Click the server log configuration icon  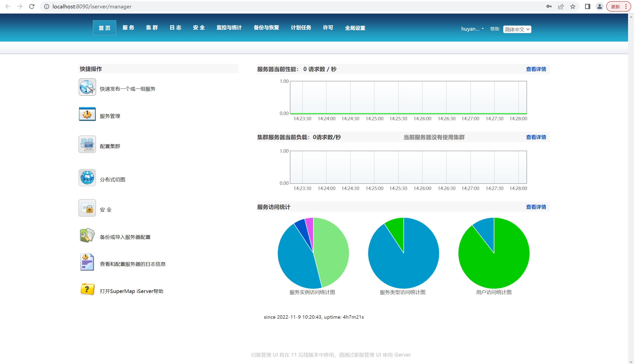tap(87, 262)
